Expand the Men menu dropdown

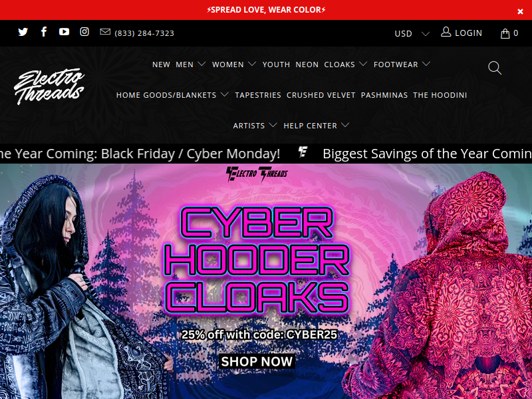pos(191,65)
